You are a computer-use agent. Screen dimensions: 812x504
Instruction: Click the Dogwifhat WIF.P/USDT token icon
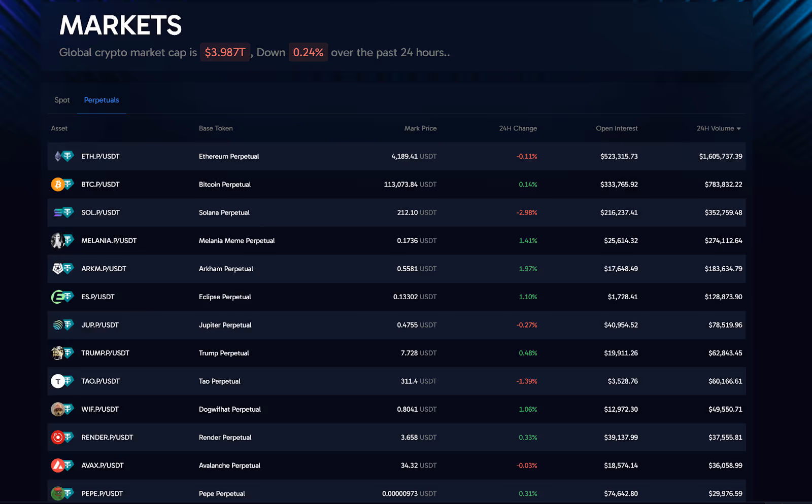(63, 409)
